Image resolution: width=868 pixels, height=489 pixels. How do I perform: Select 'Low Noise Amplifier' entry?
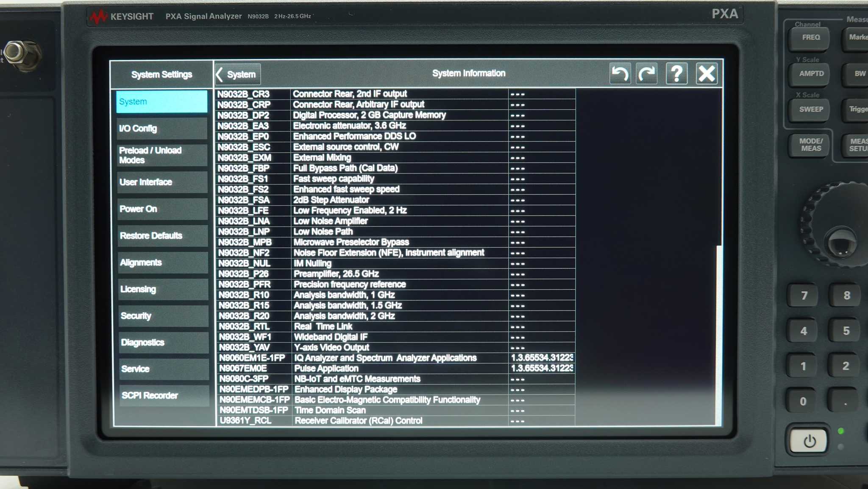pos(331,221)
